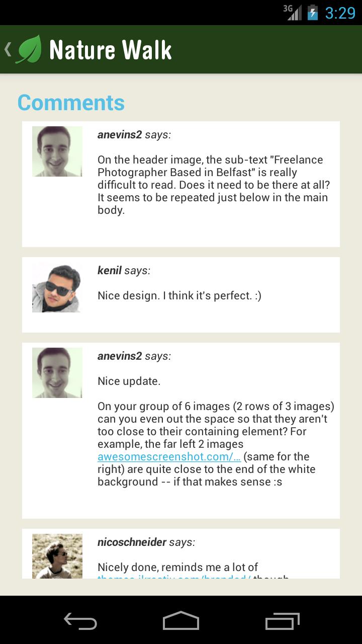Tap kenil's sunglasses avatar photo

tap(57, 287)
